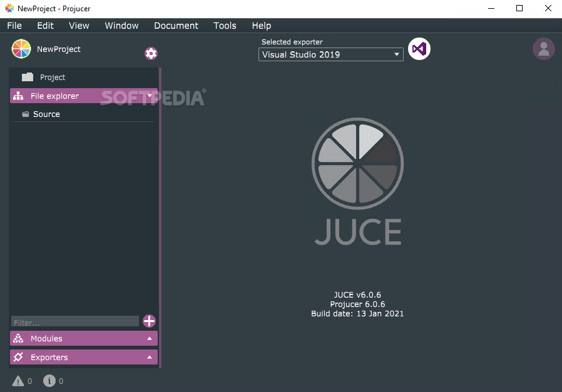Image resolution: width=562 pixels, height=392 pixels.
Task: Click the Project folder icon
Action: tap(28, 77)
